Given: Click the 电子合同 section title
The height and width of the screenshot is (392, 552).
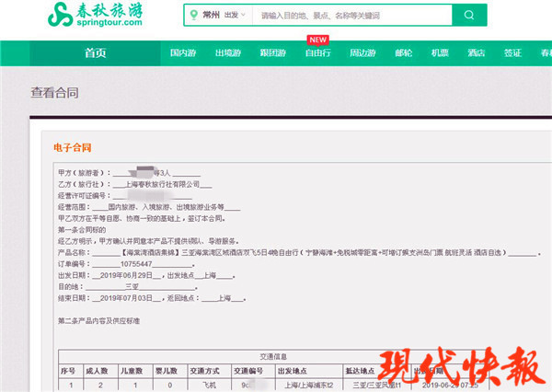Looking at the screenshot, I should (73, 147).
